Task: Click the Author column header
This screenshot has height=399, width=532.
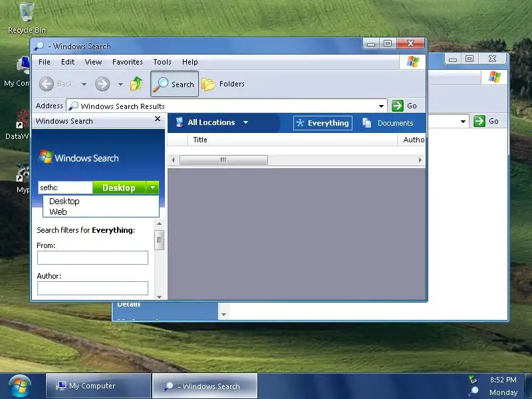Action: (413, 140)
